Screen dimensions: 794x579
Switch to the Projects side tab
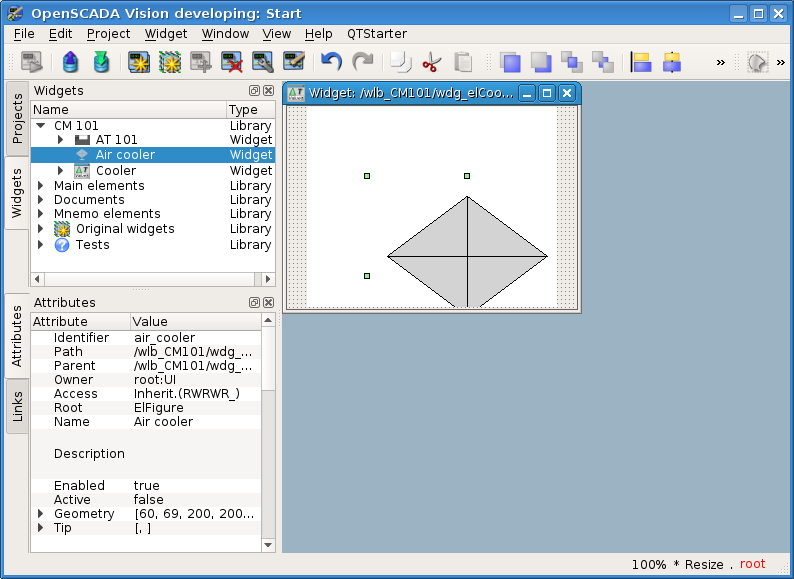click(17, 118)
